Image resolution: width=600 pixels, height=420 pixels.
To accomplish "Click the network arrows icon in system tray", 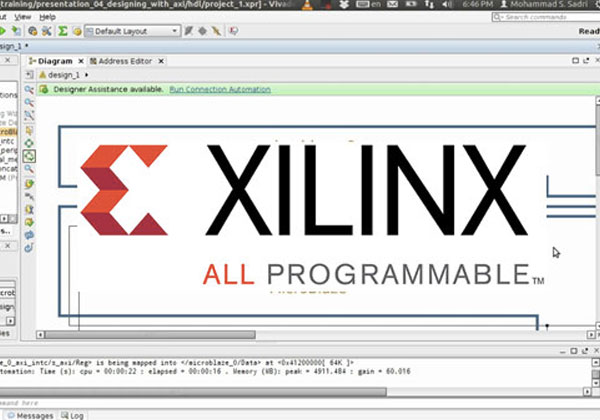I will (429, 5).
